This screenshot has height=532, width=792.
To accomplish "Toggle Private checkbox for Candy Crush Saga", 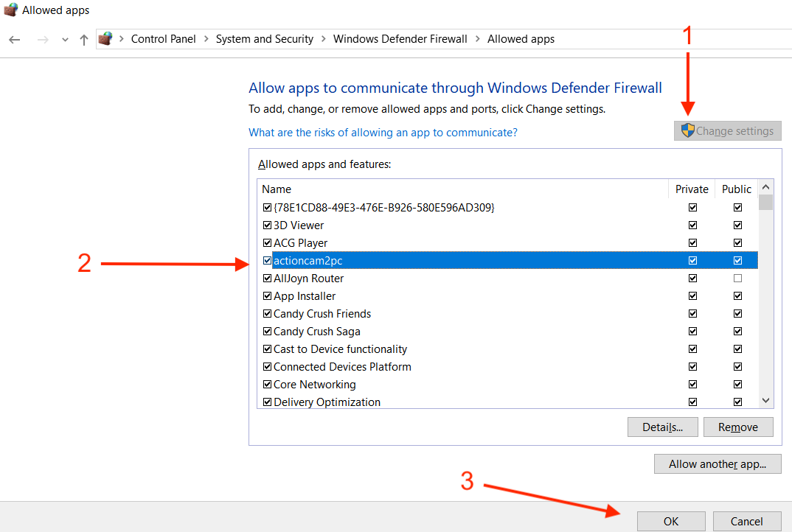I will click(692, 331).
